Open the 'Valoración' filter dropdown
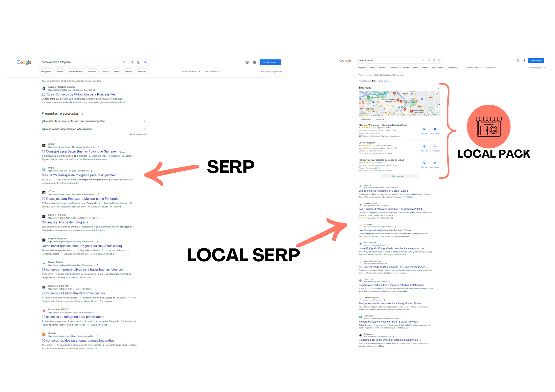 tap(366, 120)
